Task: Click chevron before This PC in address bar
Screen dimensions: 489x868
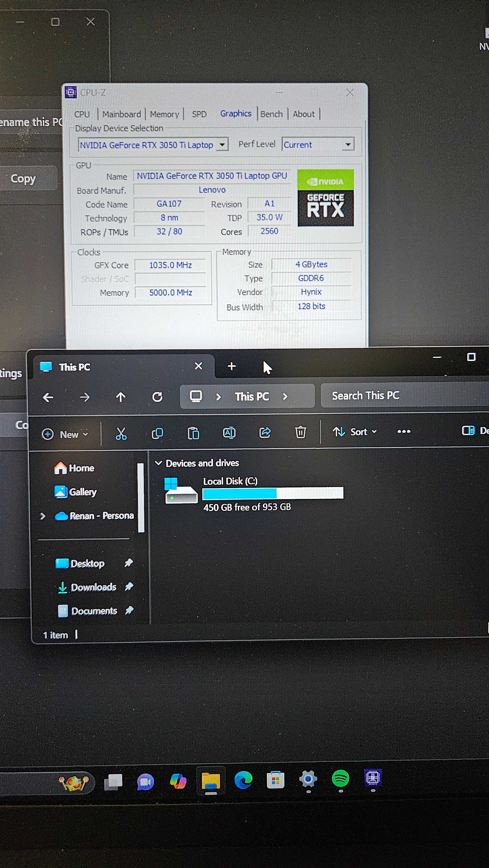Action: 218,397
